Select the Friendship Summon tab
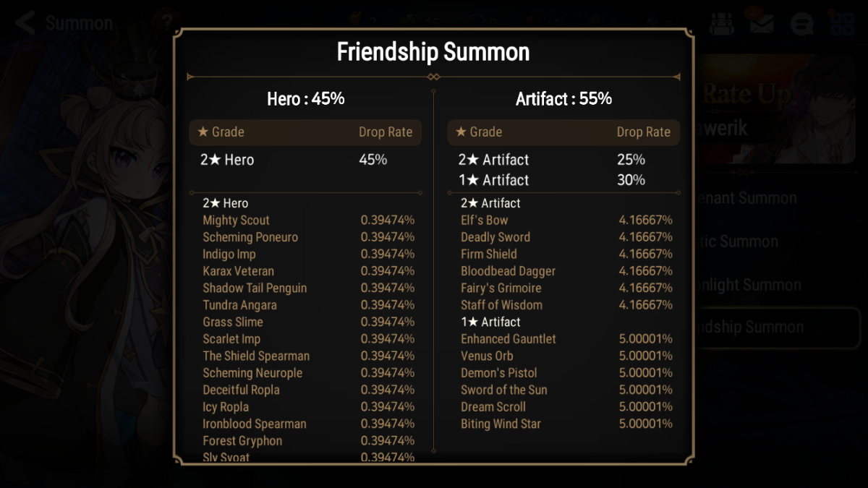This screenshot has width=868, height=488. pyautogui.click(x=774, y=328)
